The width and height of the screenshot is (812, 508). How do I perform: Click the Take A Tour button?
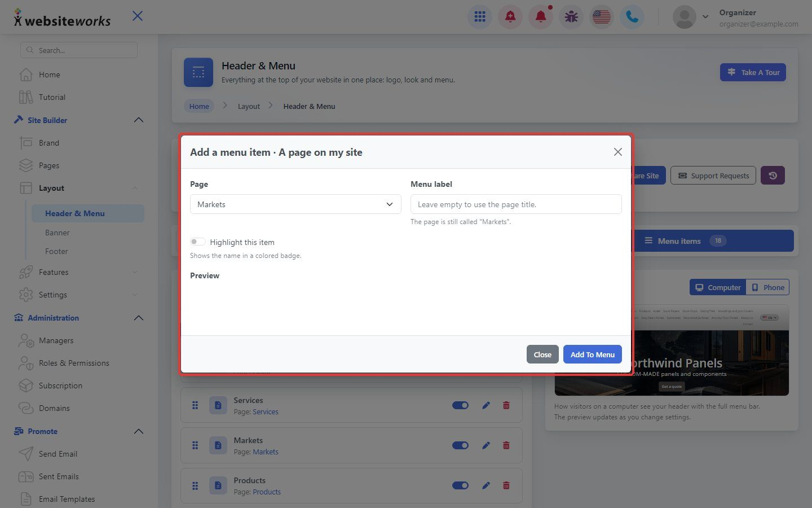(x=753, y=72)
